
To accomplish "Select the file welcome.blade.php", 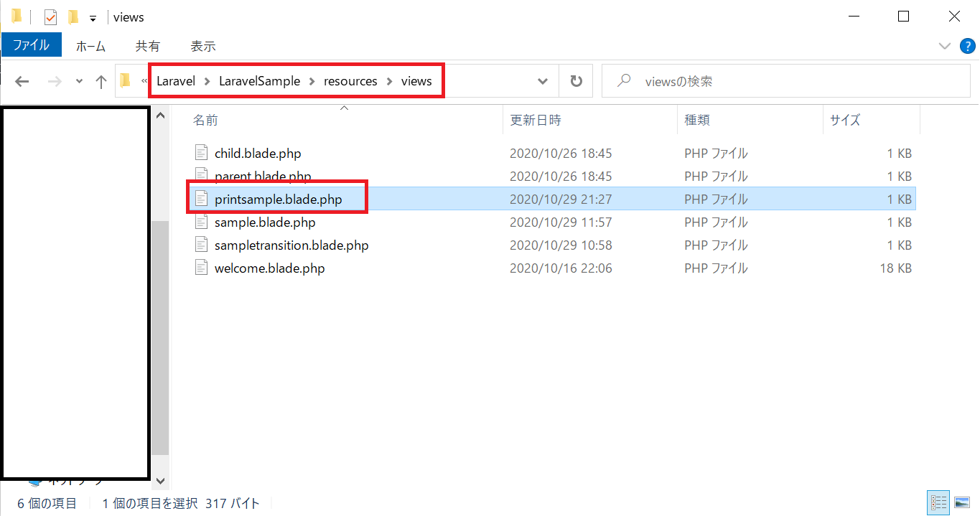I will (x=269, y=268).
